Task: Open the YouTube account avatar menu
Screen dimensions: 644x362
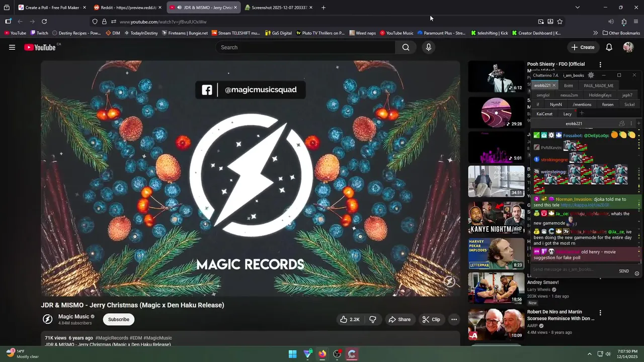Action: [628, 47]
